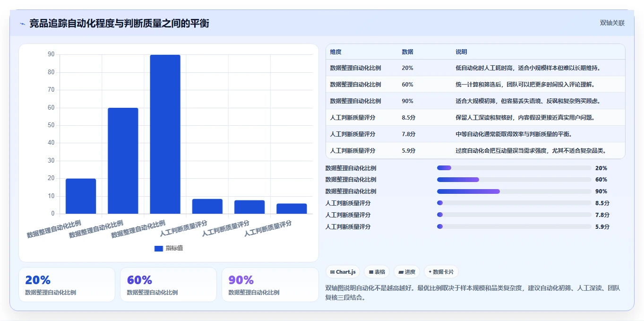Click the 50 tick on the chart y-axis
The width and height of the screenshot is (644, 321).
click(x=51, y=125)
